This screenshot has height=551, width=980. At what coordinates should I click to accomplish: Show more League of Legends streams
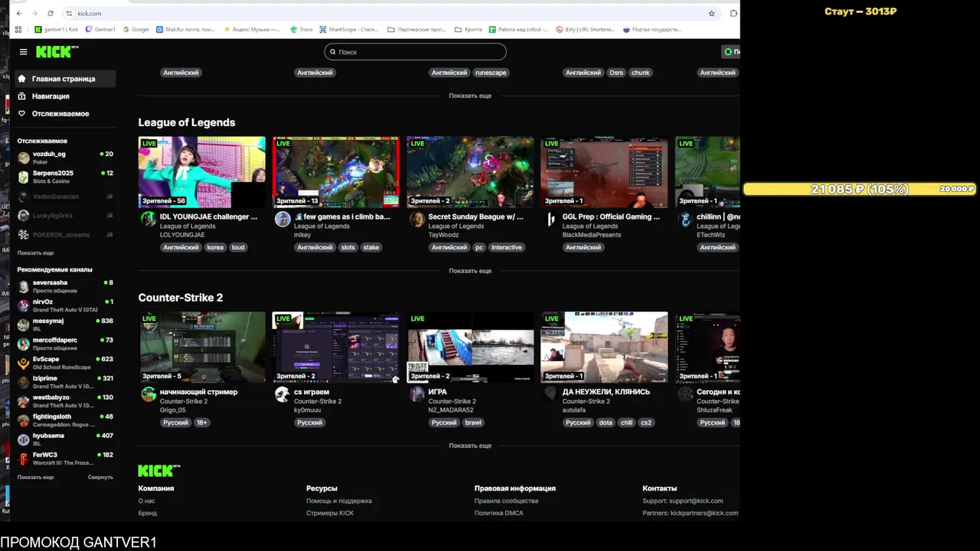point(470,271)
